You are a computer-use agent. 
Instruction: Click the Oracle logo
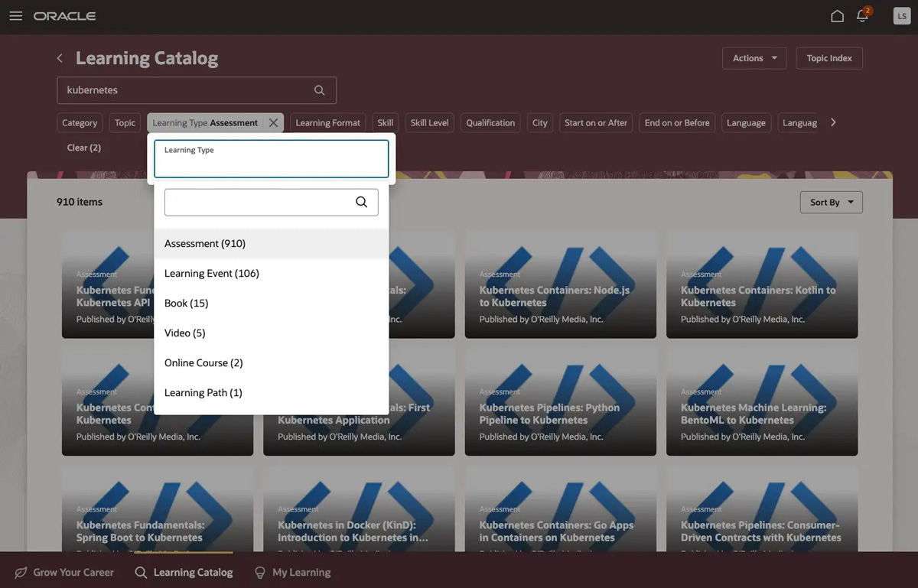64,16
